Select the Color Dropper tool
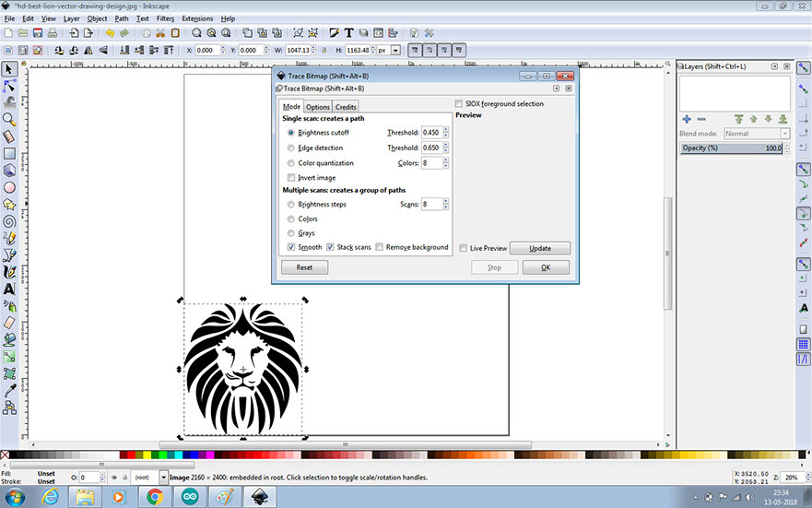The image size is (812, 508). (9, 391)
